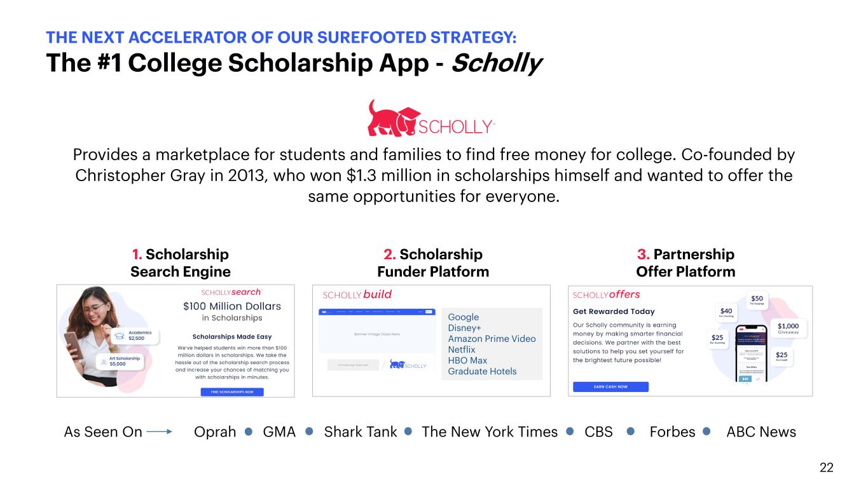
Task: Click the $50 For Savings badge
Action: coord(757,301)
